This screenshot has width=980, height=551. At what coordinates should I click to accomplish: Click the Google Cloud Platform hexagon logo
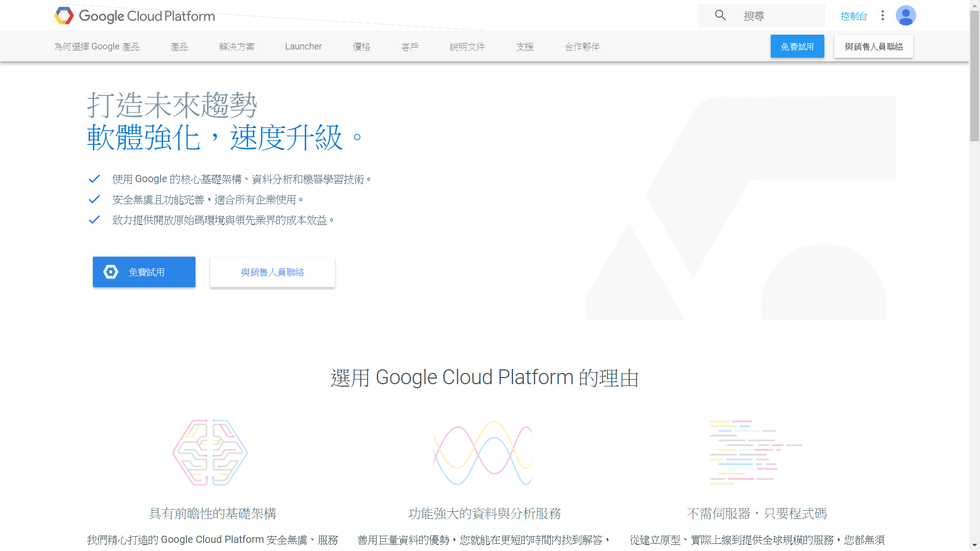click(x=64, y=16)
